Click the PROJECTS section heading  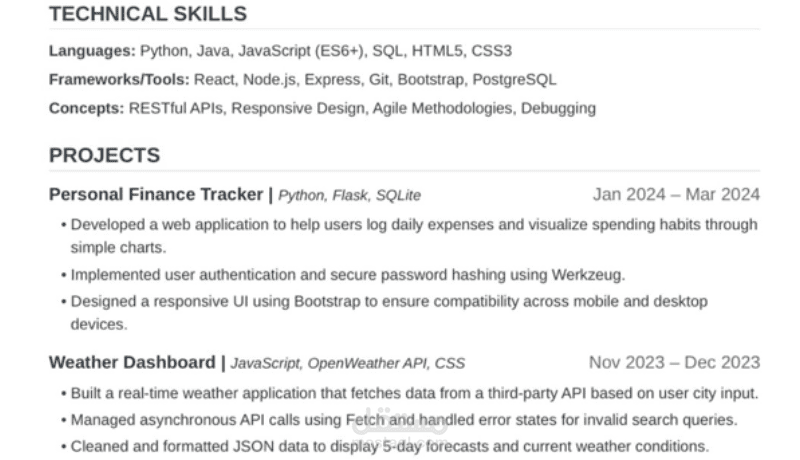tap(105, 155)
